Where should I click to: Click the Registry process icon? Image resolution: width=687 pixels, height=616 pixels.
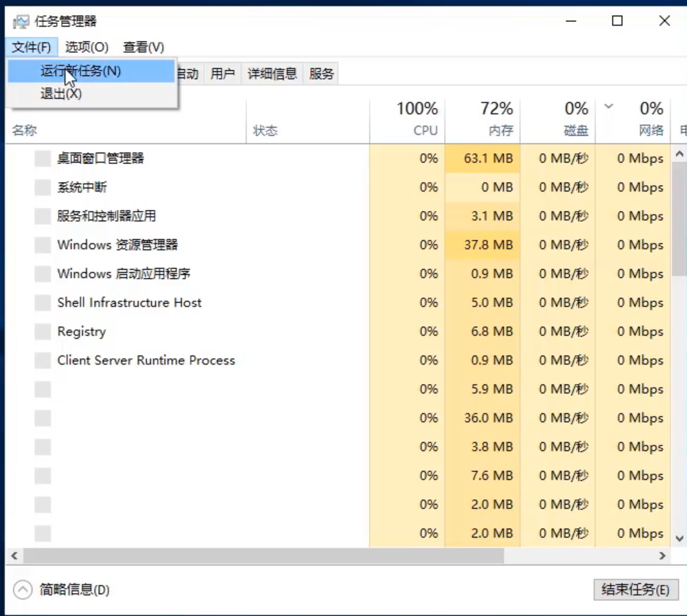pos(41,331)
